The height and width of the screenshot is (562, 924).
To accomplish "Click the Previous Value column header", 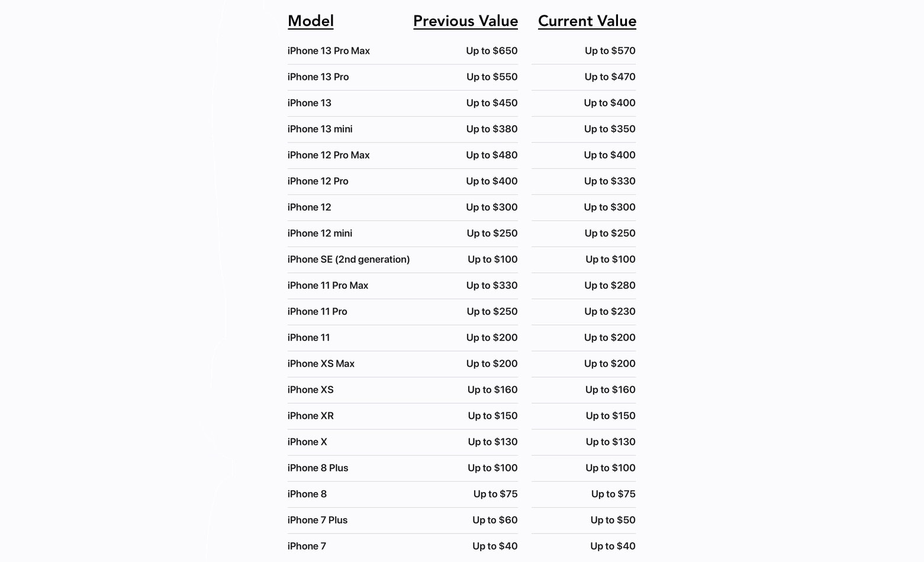I will tap(465, 21).
